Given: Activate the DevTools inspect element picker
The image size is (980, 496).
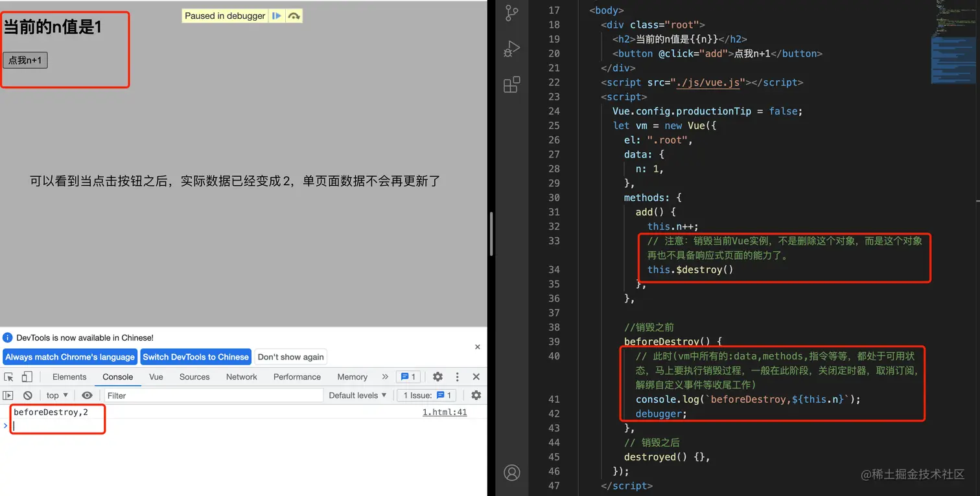Looking at the screenshot, I should 9,377.
